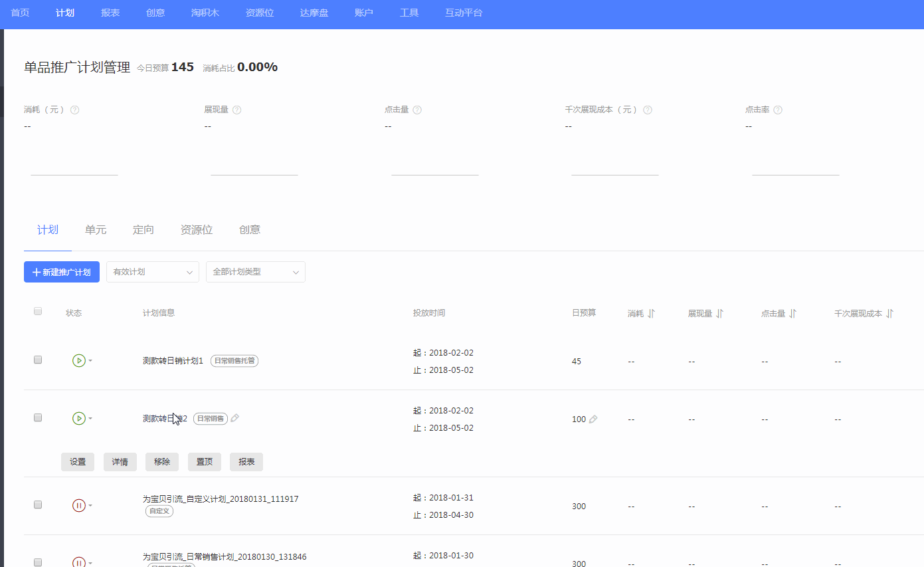
Task: Open 淘积木 in top navigation
Action: pyautogui.click(x=205, y=13)
